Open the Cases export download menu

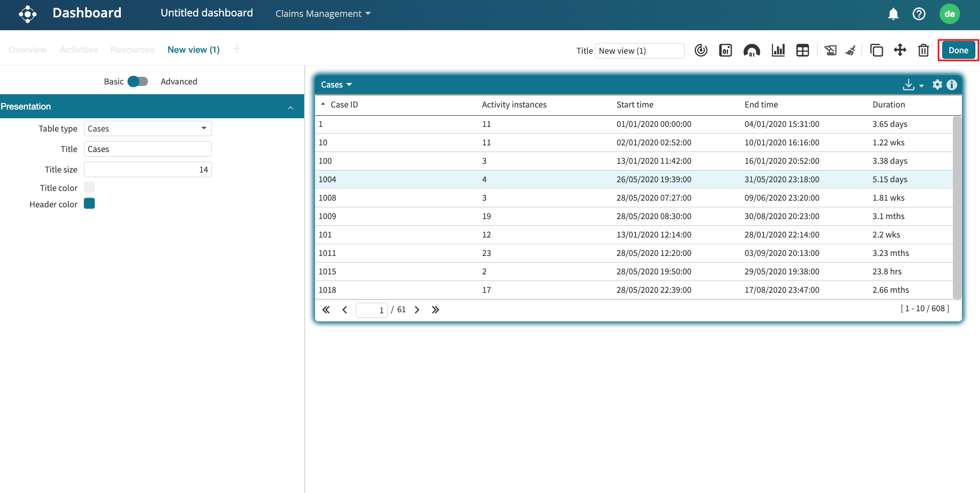(x=912, y=85)
